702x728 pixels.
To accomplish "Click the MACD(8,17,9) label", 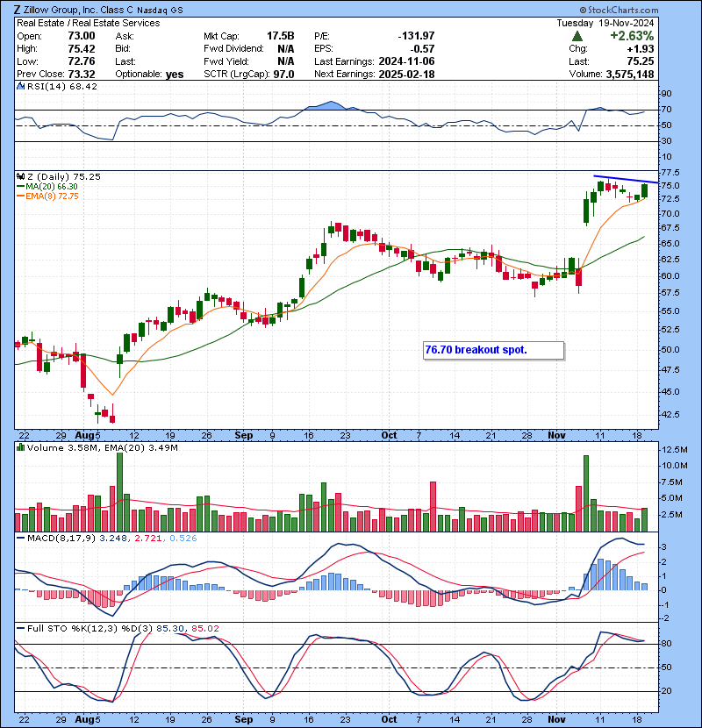I will 61,539.
